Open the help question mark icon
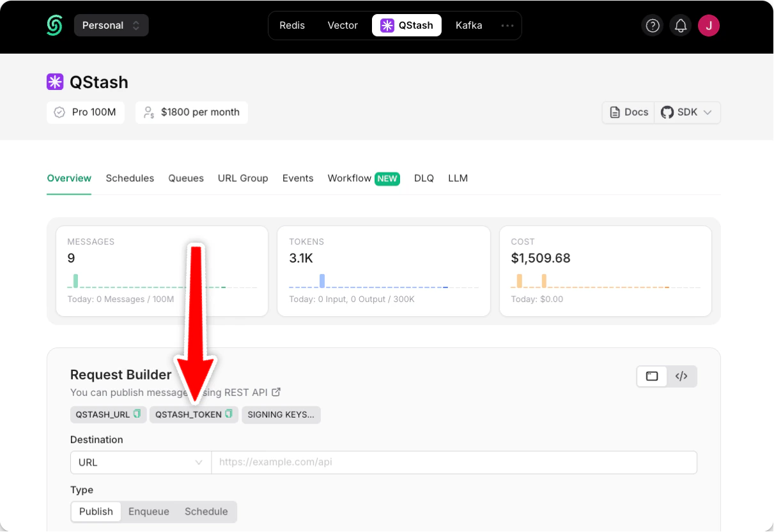 (653, 26)
